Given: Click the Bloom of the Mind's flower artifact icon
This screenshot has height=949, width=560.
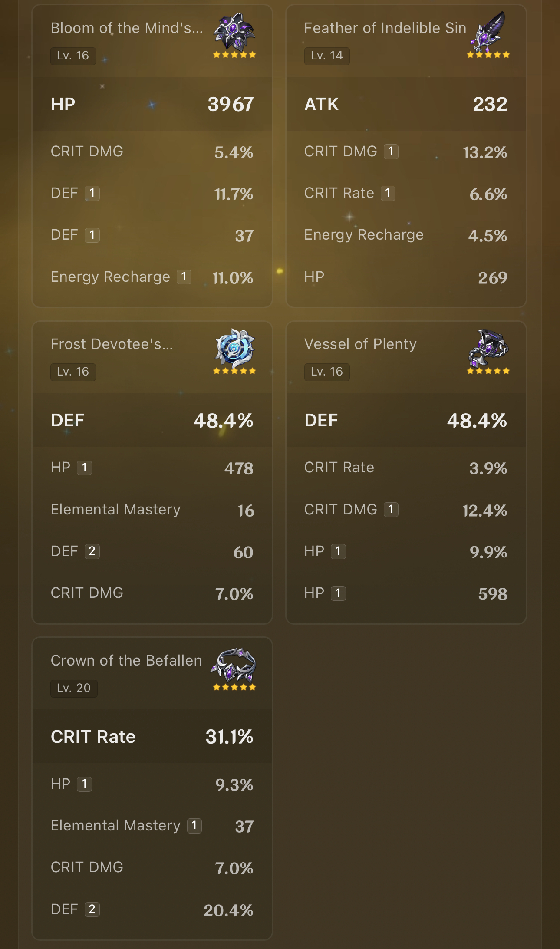Looking at the screenshot, I should pos(234,31).
